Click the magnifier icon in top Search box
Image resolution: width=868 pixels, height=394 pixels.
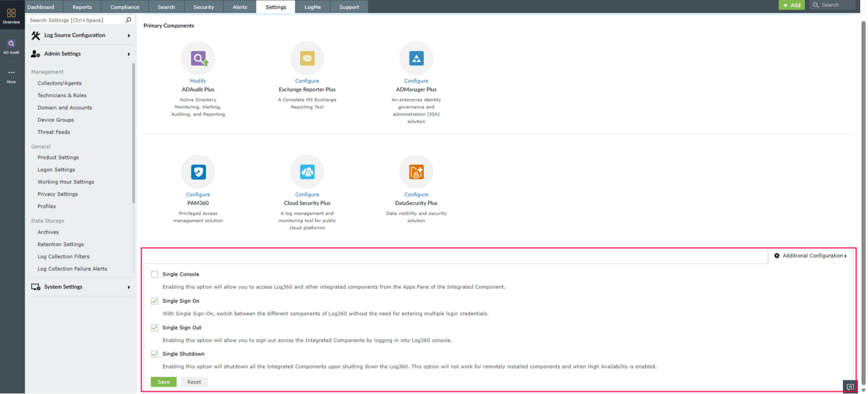[816, 5]
